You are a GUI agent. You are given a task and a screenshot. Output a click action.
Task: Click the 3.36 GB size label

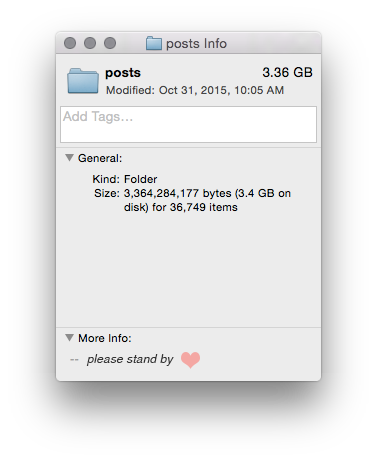pos(287,72)
